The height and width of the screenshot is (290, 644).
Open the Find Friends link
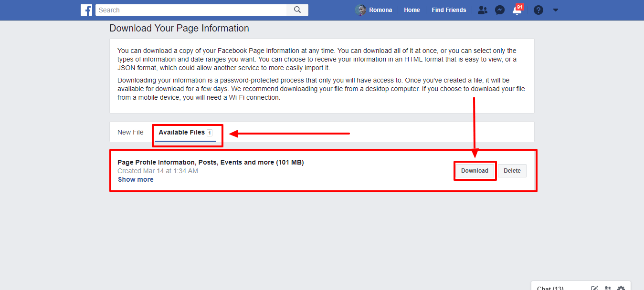[x=449, y=10]
